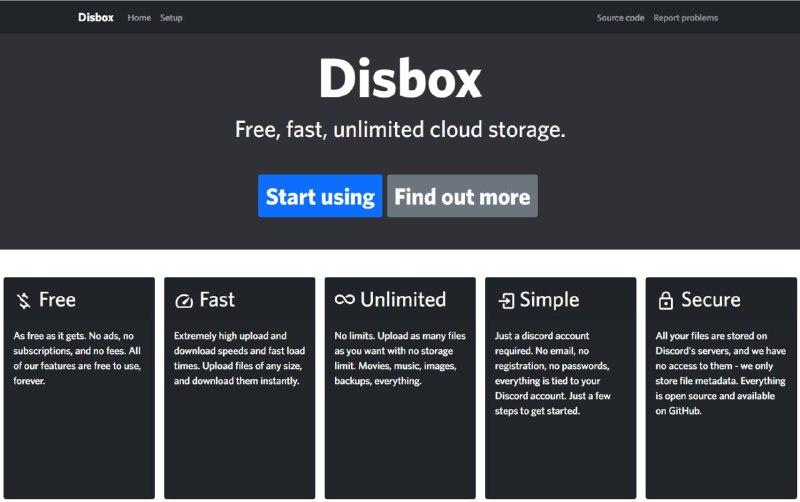
Task: Click the 'All your files are stored' text
Action: click(x=720, y=373)
